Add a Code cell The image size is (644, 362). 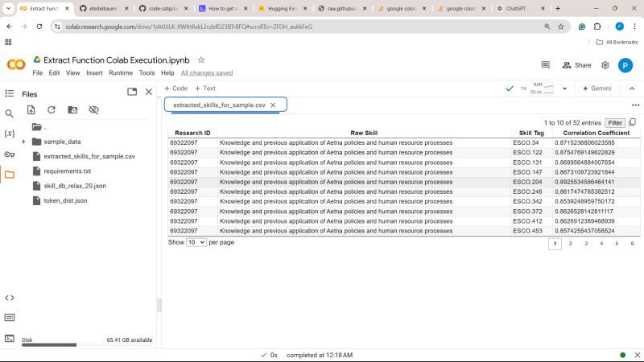pyautogui.click(x=175, y=88)
